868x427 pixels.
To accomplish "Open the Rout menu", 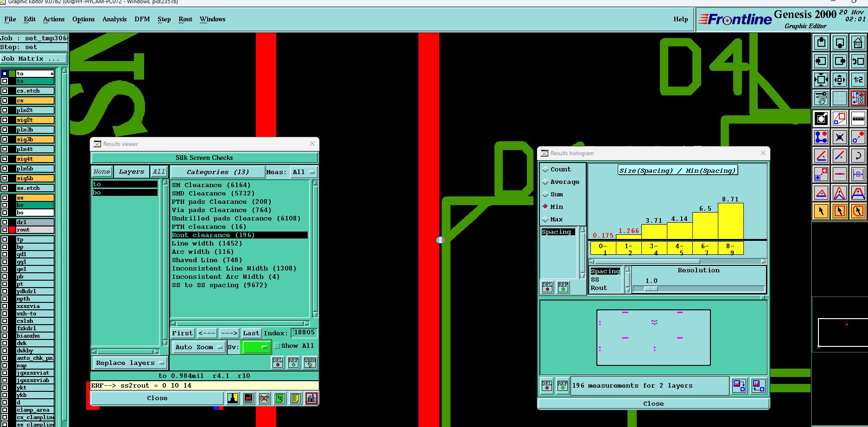I will (x=185, y=19).
